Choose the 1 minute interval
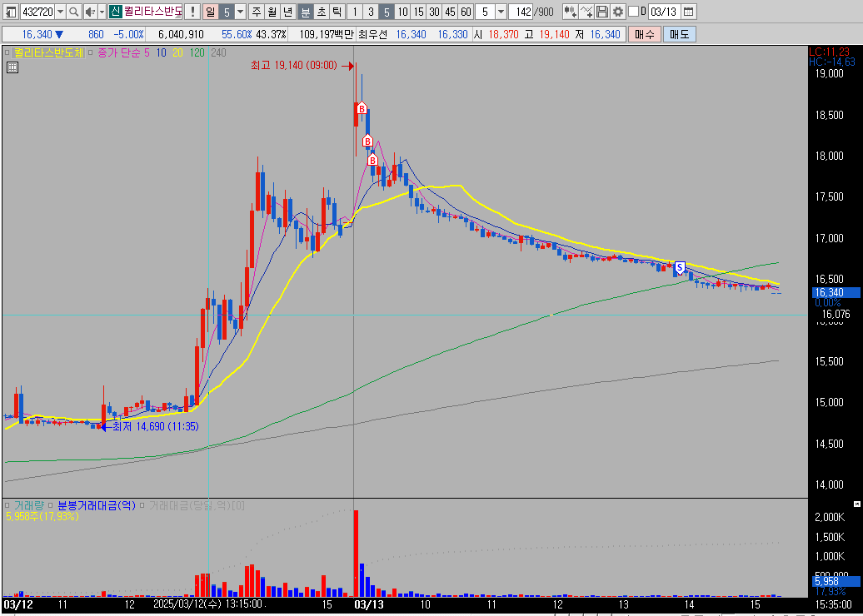The image size is (863, 616). pos(355,11)
